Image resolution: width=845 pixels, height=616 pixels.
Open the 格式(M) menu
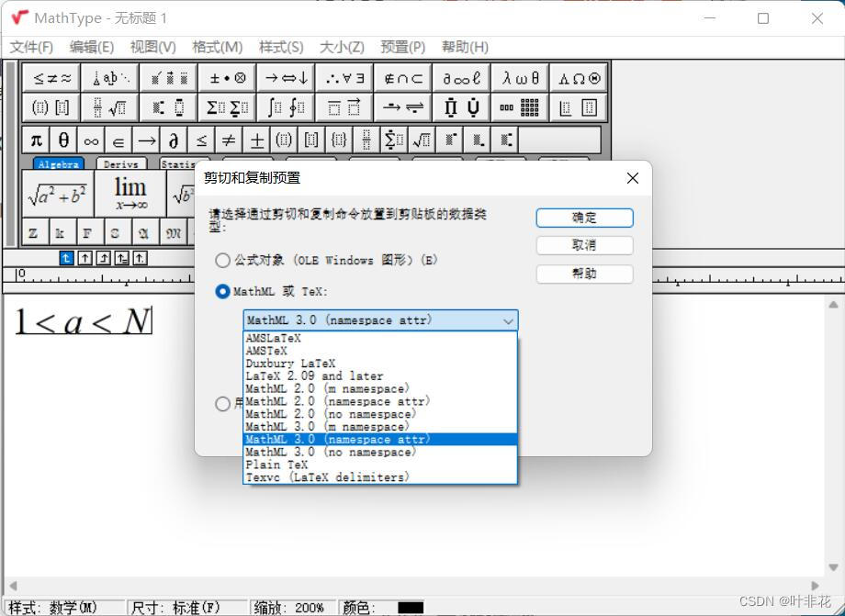[x=217, y=48]
